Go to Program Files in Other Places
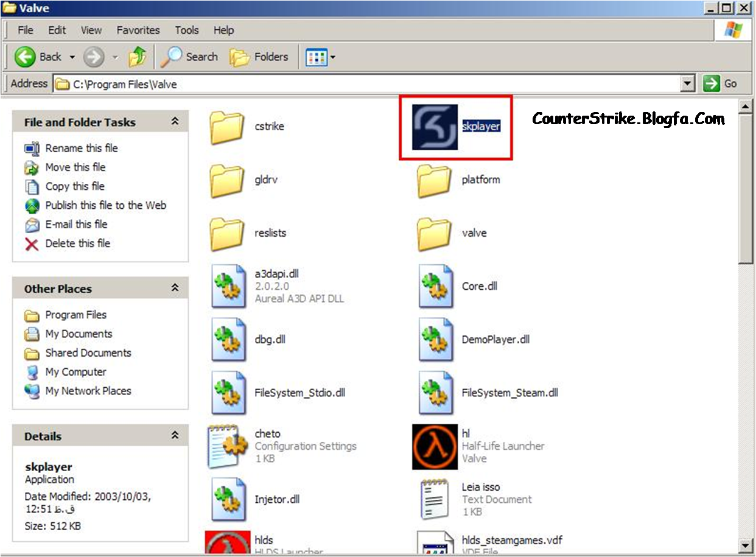Image resolution: width=756 pixels, height=557 pixels. pos(76,315)
